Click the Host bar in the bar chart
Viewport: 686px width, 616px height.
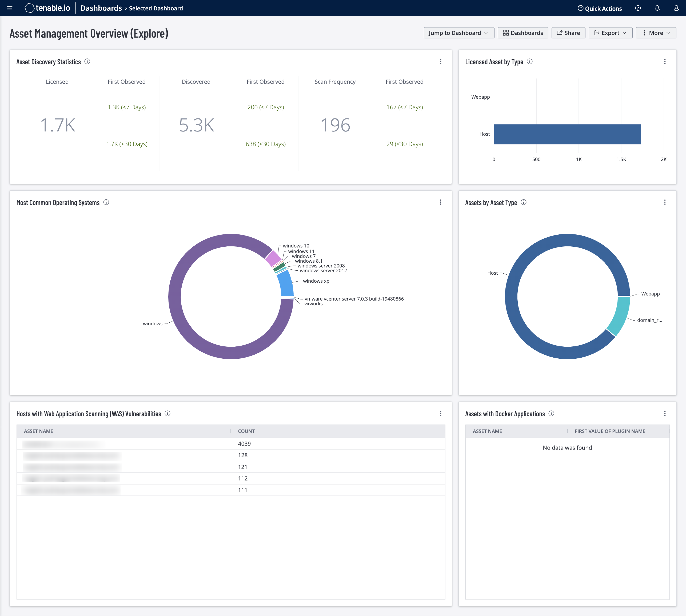(568, 134)
